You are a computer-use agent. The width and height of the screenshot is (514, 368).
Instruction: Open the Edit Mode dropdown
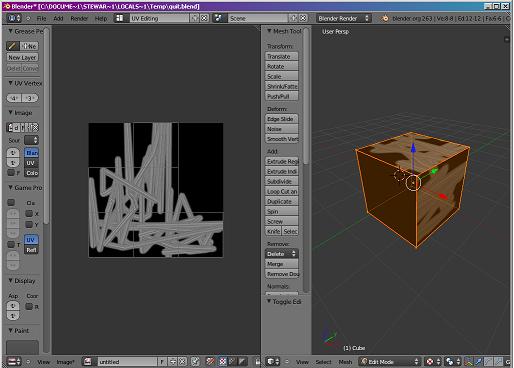click(x=390, y=361)
